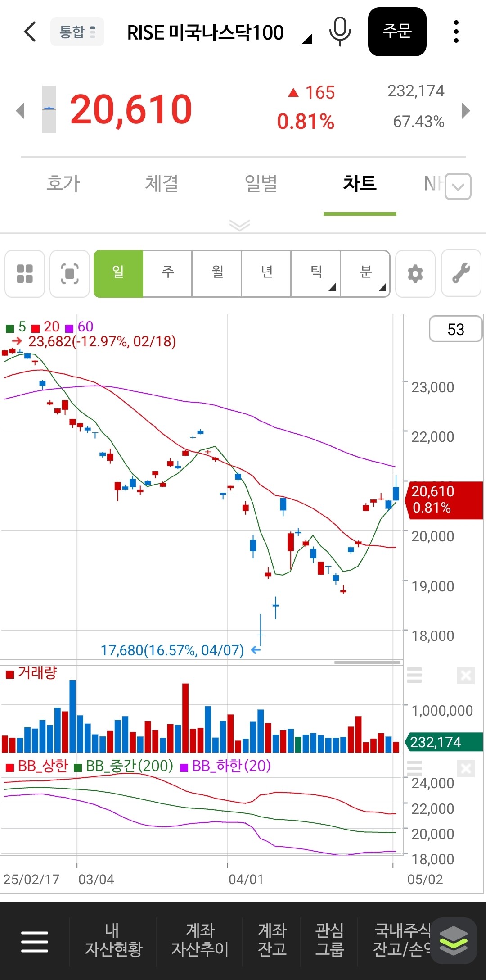Select the 주 weekly period
Screen dimensions: 486x980
pyautogui.click(x=167, y=273)
